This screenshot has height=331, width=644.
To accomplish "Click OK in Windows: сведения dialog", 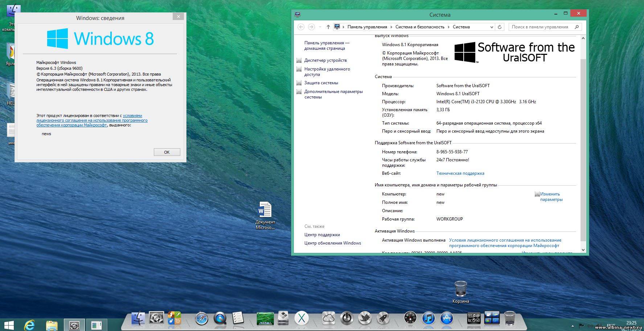I will click(x=167, y=152).
